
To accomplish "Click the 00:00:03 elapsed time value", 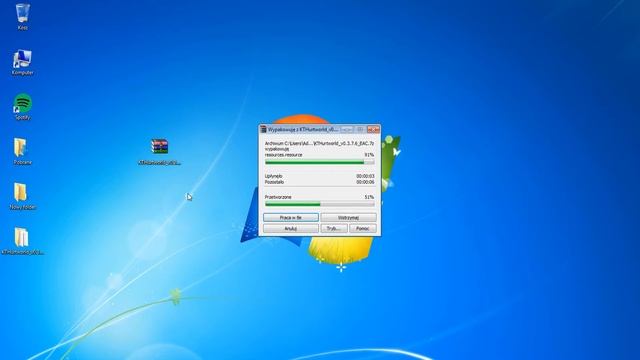I will coord(365,176).
